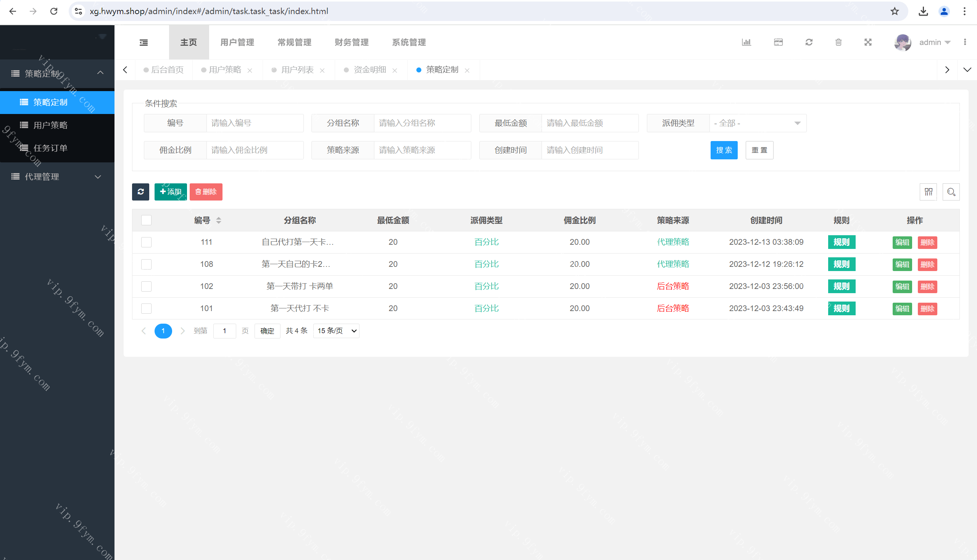Open the column filter grid icon
Screen dimensions: 977x560
(928, 191)
